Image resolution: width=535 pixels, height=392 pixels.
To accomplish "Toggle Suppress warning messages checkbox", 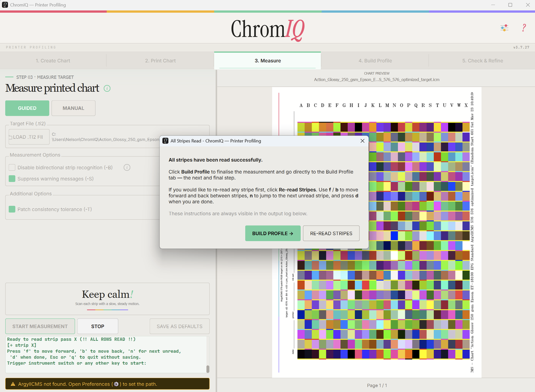I will pyautogui.click(x=12, y=179).
